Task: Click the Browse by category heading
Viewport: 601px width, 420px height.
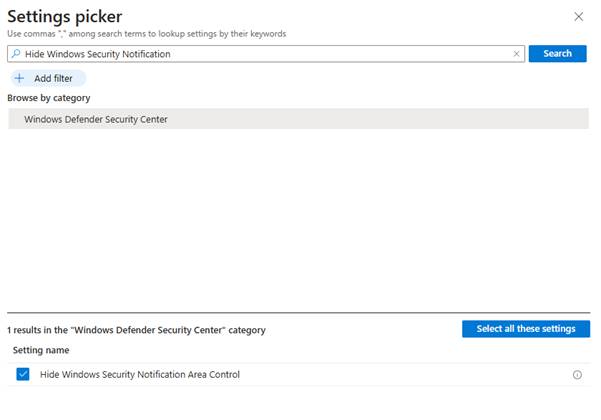Action: (48, 98)
